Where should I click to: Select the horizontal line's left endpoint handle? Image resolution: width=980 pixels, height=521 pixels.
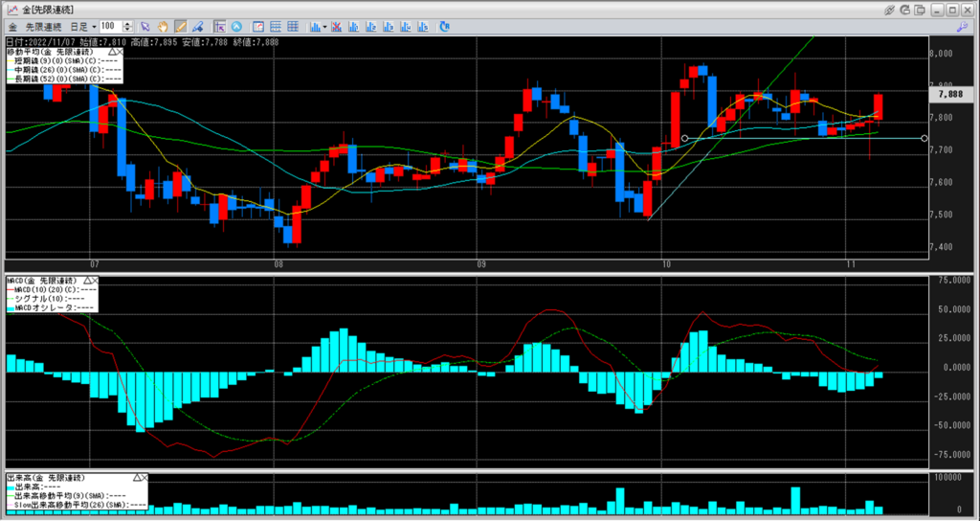(x=684, y=138)
